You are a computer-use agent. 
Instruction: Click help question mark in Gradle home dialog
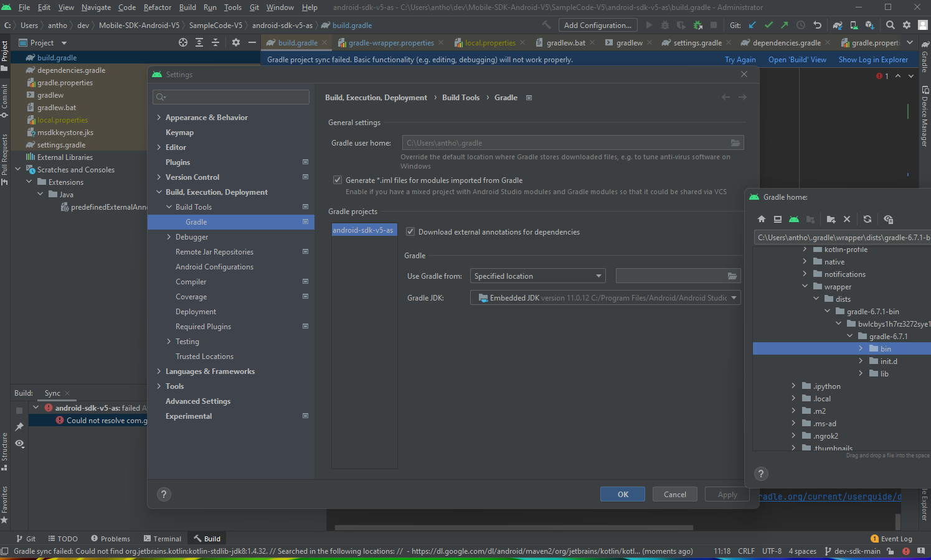click(x=760, y=474)
